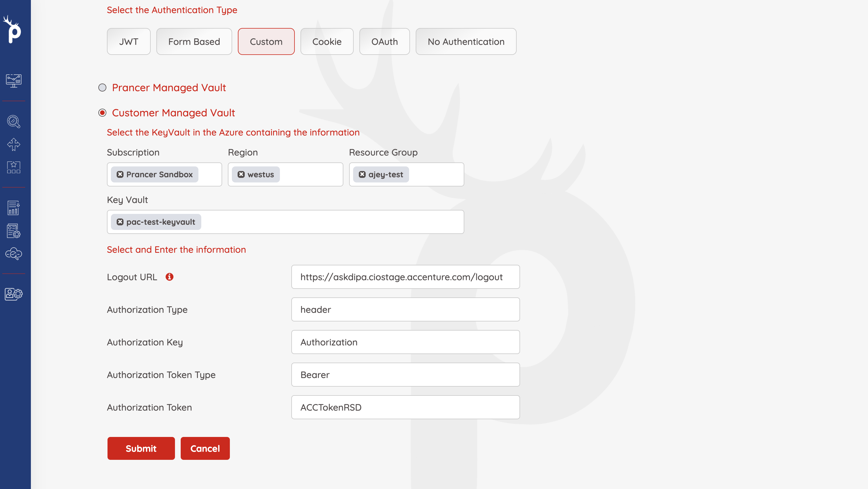The image size is (868, 489).
Task: Click the Cancel button
Action: [x=205, y=448]
